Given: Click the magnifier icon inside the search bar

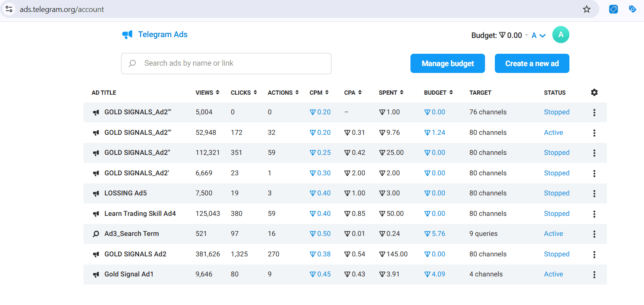Looking at the screenshot, I should (132, 63).
